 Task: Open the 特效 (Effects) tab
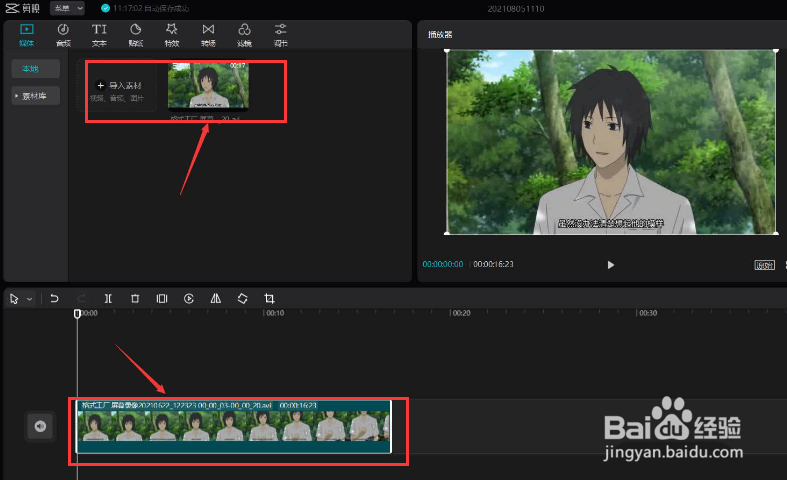pyautogui.click(x=172, y=35)
